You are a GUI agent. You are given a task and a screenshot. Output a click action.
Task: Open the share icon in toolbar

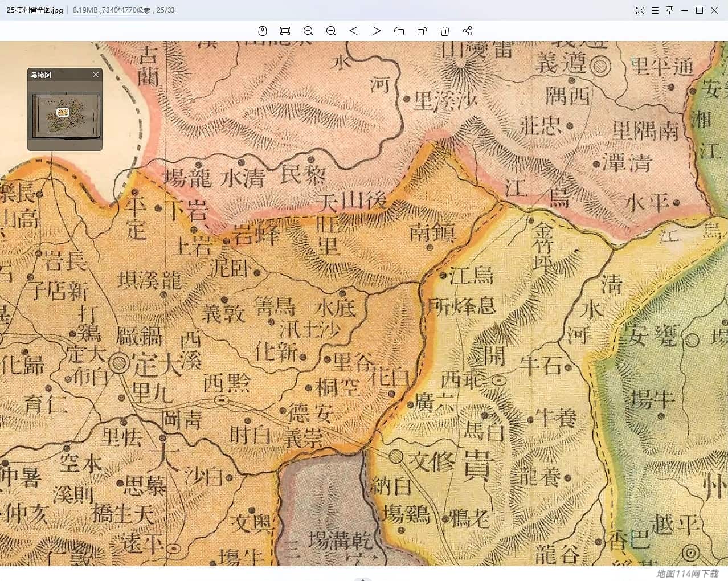tap(468, 31)
